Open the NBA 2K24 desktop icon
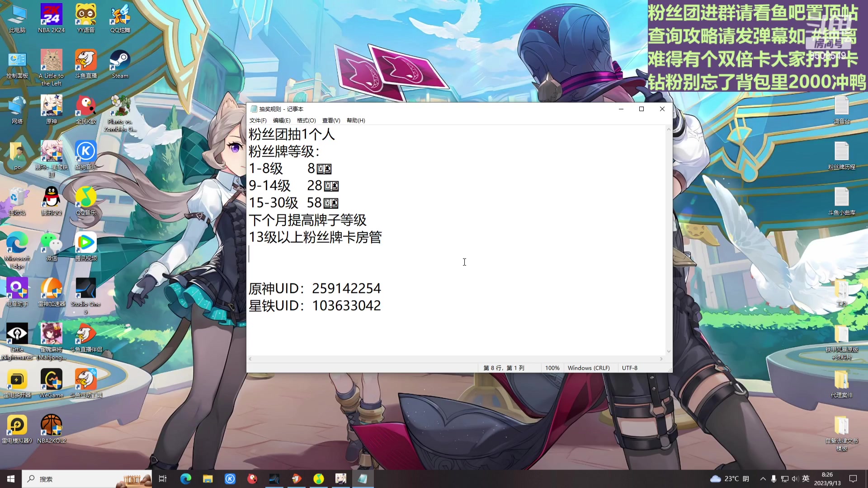The height and width of the screenshot is (488, 868). (x=52, y=19)
